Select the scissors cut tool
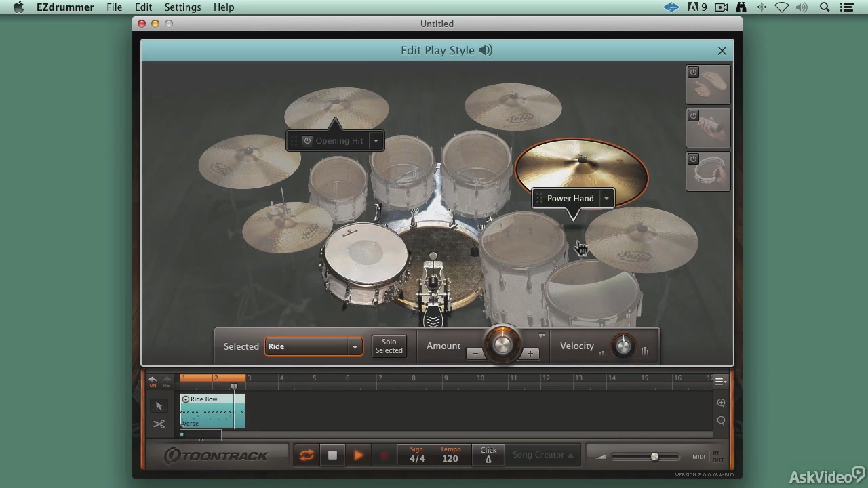Image resolution: width=868 pixels, height=488 pixels. click(x=159, y=424)
